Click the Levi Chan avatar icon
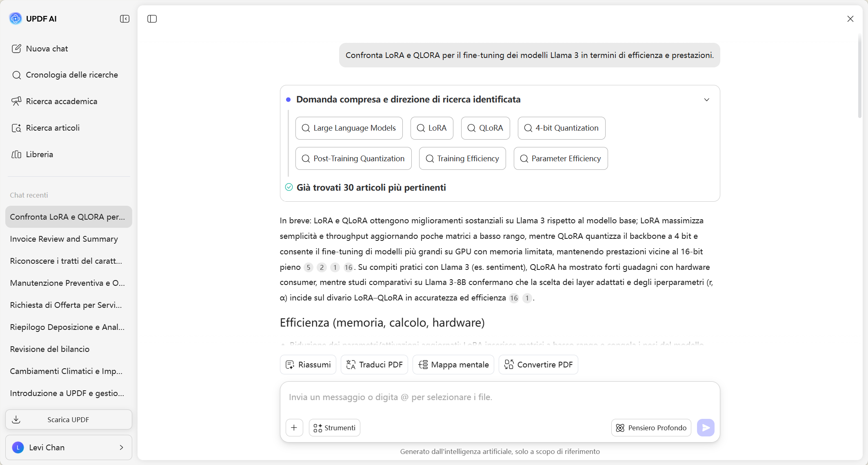 [x=18, y=447]
